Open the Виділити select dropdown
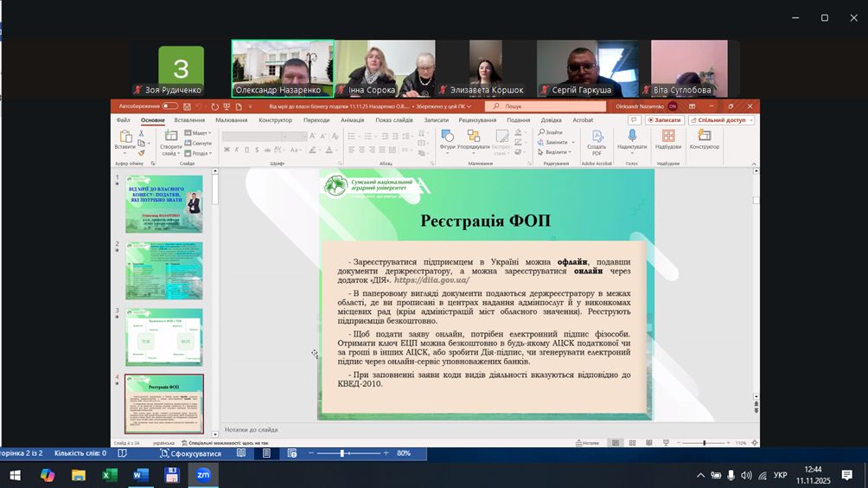The image size is (868, 488). tap(554, 152)
